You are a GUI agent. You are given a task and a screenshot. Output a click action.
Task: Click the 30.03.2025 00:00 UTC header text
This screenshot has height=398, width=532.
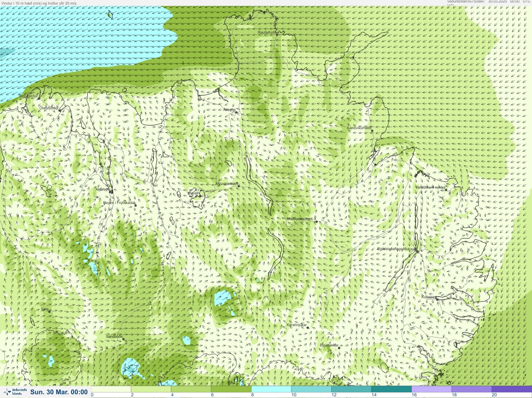coord(509,2)
